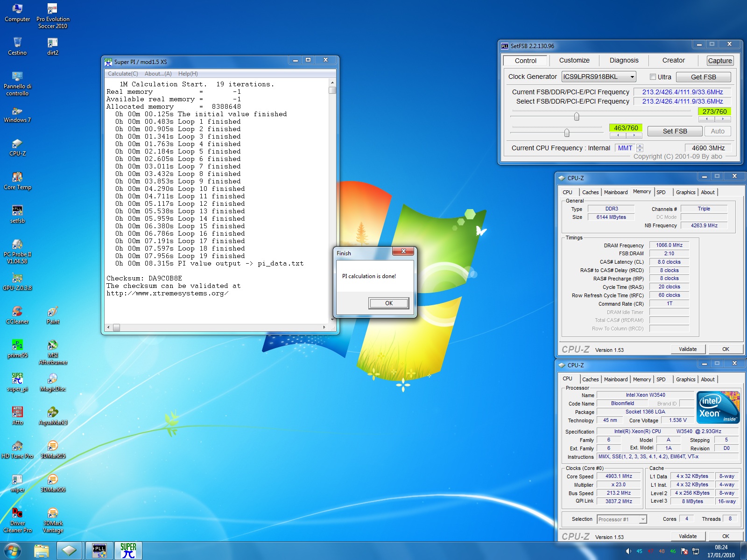Switch to the Diagnosis tab in SetFSB

tap(624, 60)
